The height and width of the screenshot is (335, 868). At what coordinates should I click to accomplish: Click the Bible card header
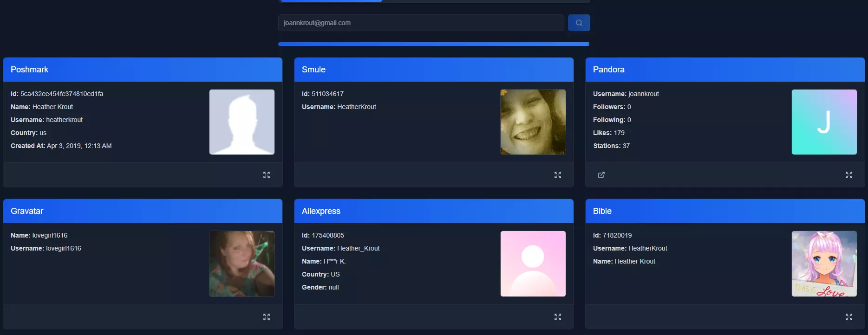coord(725,211)
